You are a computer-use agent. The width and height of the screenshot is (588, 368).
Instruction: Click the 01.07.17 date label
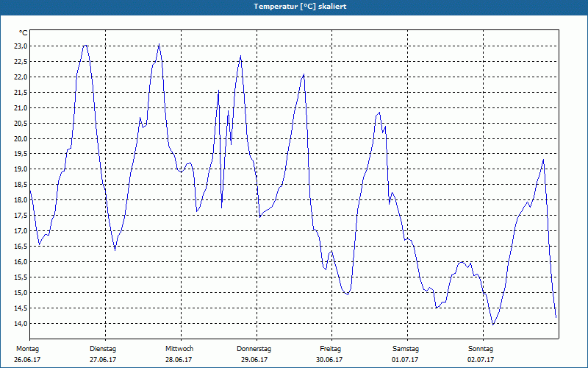(405, 360)
